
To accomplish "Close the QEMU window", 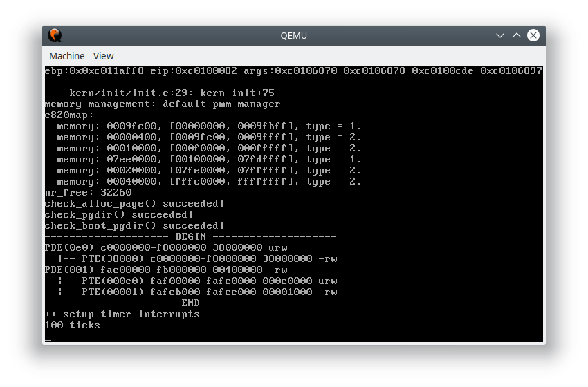I will pyautogui.click(x=533, y=35).
